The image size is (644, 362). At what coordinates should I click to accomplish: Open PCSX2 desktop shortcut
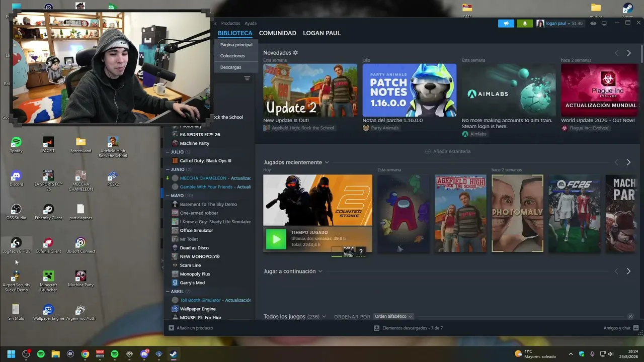pyautogui.click(x=113, y=178)
